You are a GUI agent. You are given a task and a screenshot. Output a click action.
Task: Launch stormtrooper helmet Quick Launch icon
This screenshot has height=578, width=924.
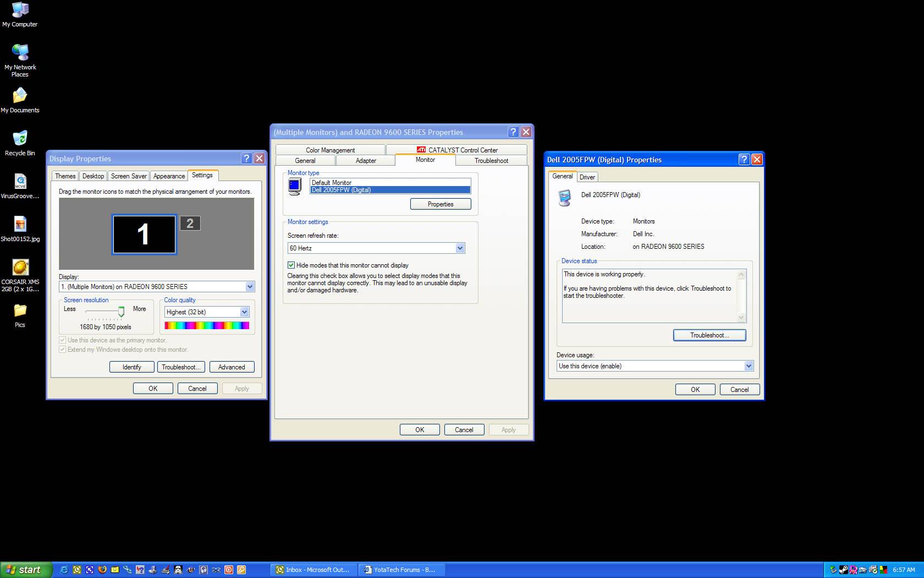click(x=178, y=570)
